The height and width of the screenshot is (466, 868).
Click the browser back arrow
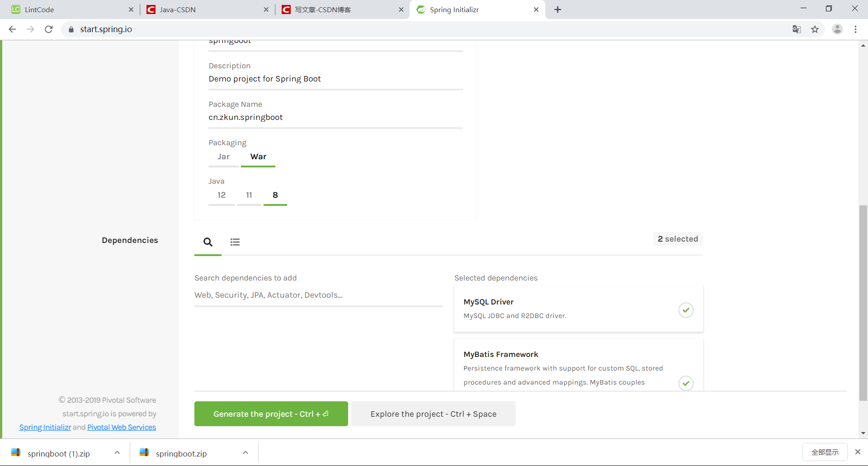12,29
